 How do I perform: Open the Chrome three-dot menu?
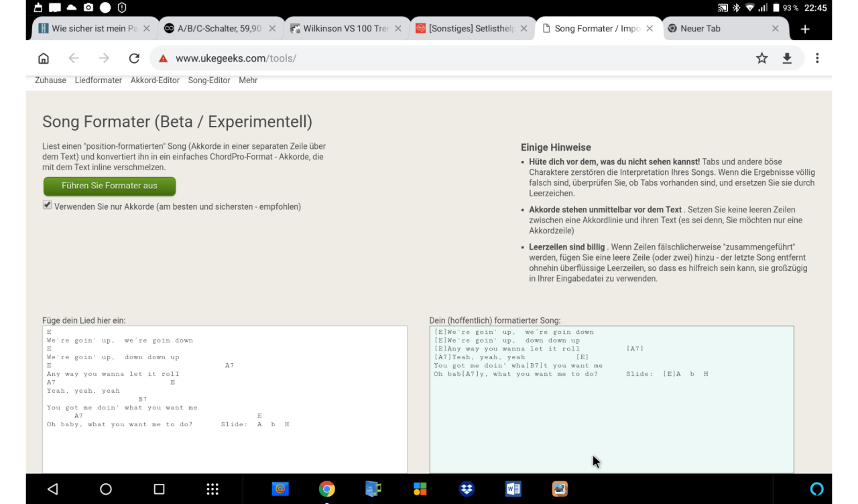click(x=817, y=58)
